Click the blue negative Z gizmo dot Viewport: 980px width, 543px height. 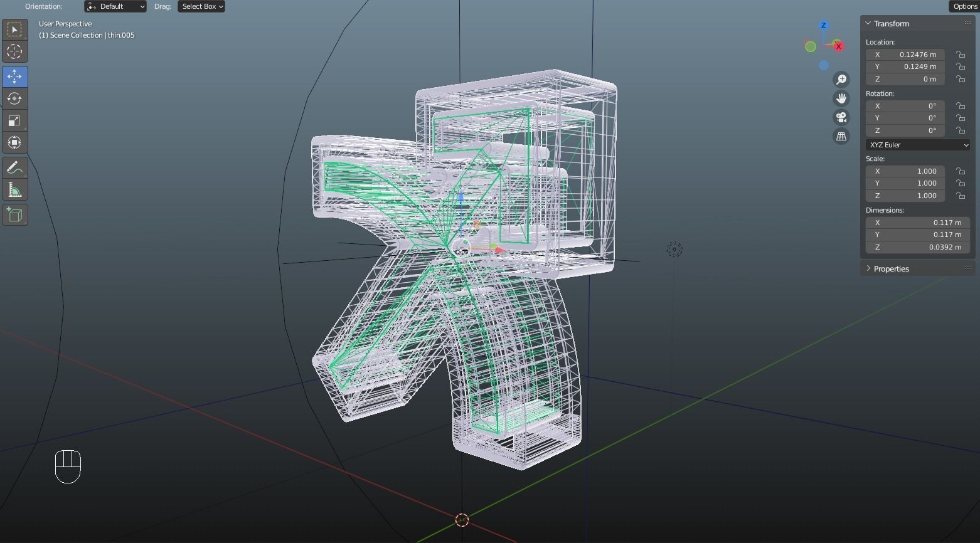click(824, 65)
